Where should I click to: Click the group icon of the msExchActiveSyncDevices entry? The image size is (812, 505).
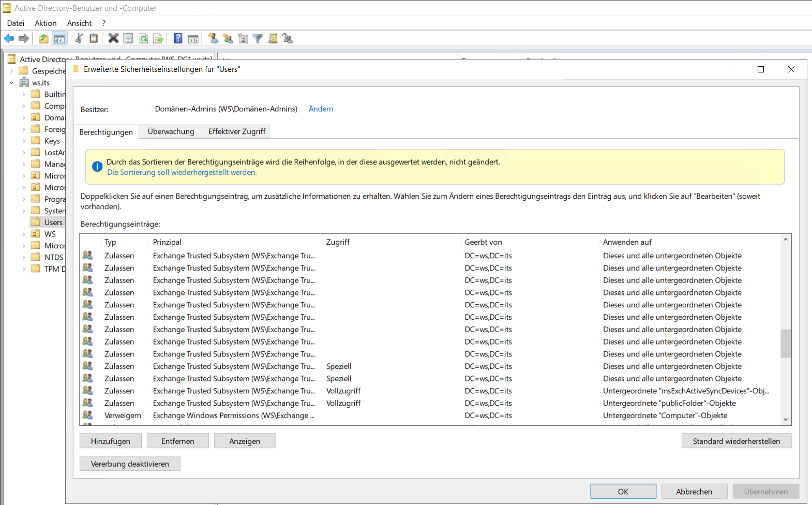coord(88,390)
